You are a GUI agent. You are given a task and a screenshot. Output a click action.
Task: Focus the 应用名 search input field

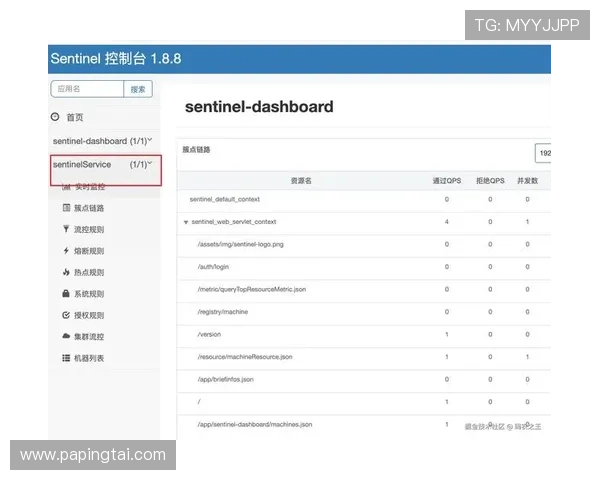pos(87,89)
